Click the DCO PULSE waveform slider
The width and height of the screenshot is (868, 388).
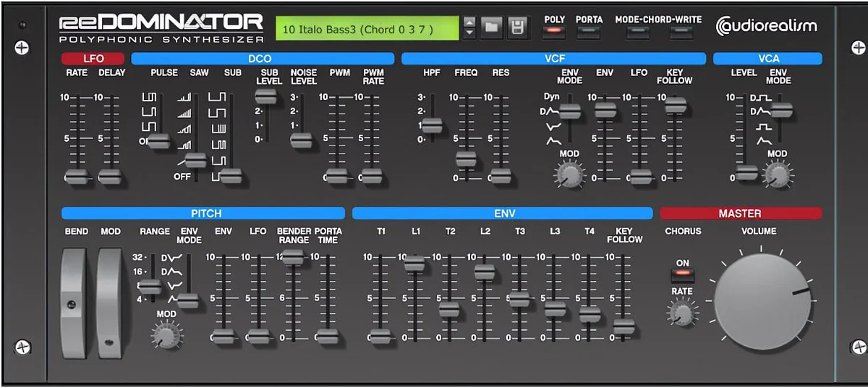pos(158,141)
